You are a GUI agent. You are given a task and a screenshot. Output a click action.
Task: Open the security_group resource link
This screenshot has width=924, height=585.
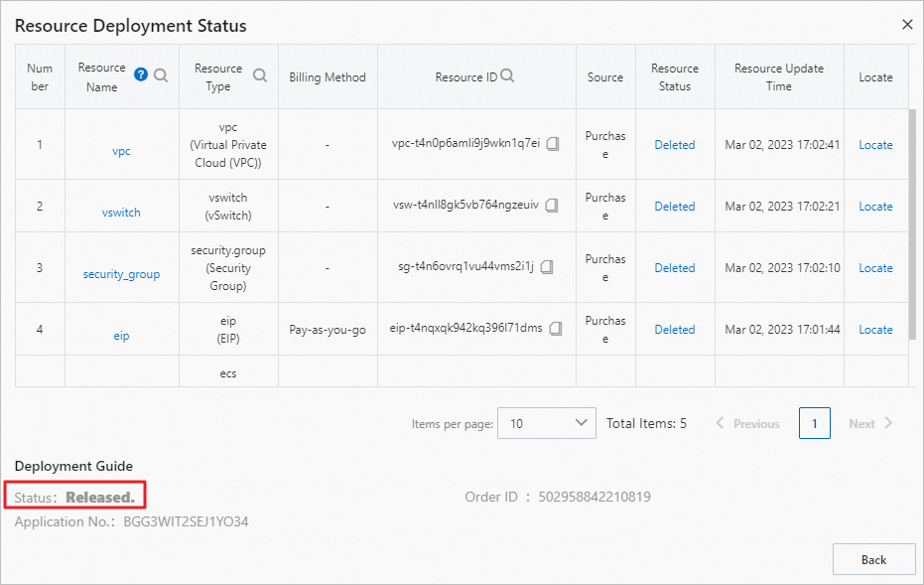[x=121, y=274]
